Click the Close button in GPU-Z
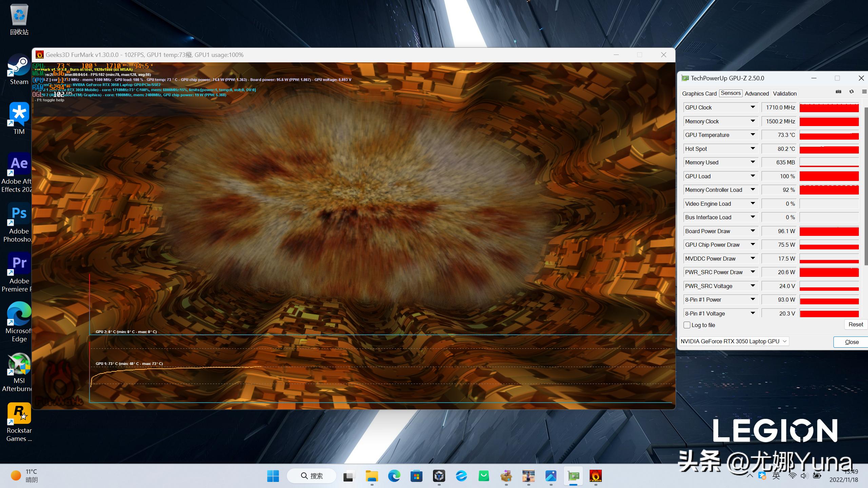 click(x=851, y=342)
